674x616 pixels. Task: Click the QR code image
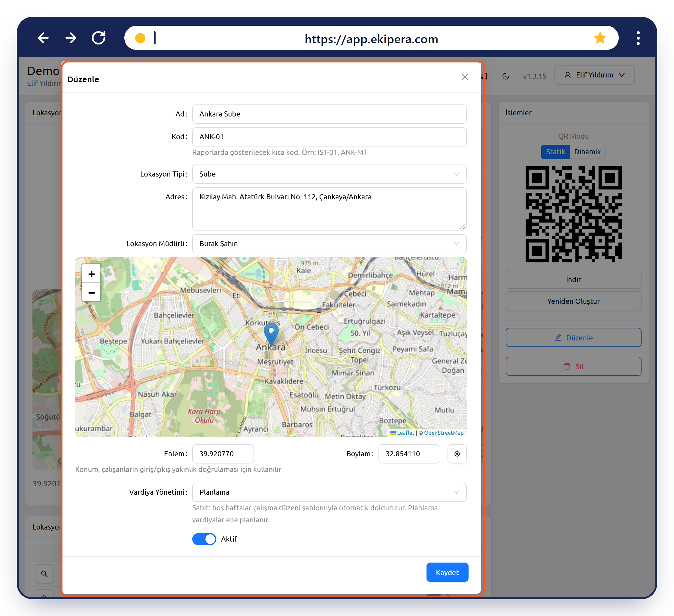573,214
